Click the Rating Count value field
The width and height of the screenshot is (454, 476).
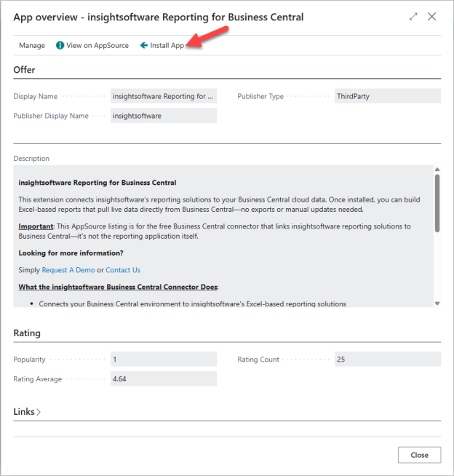[388, 359]
